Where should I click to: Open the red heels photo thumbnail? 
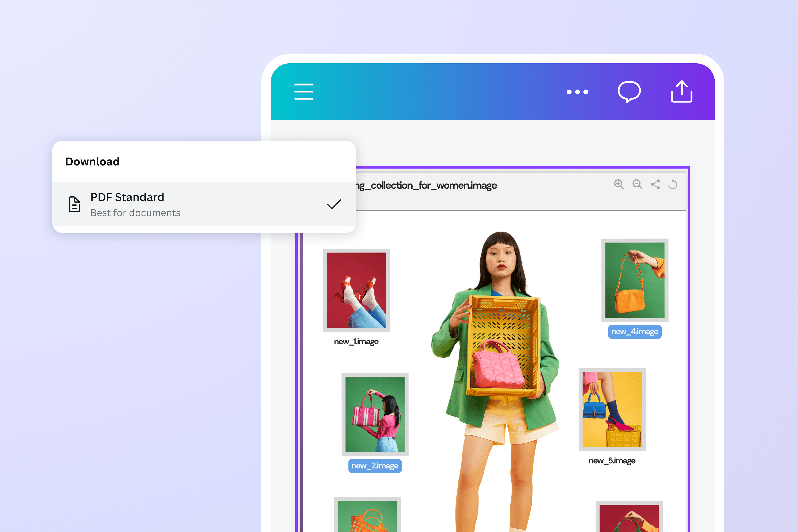coord(356,290)
